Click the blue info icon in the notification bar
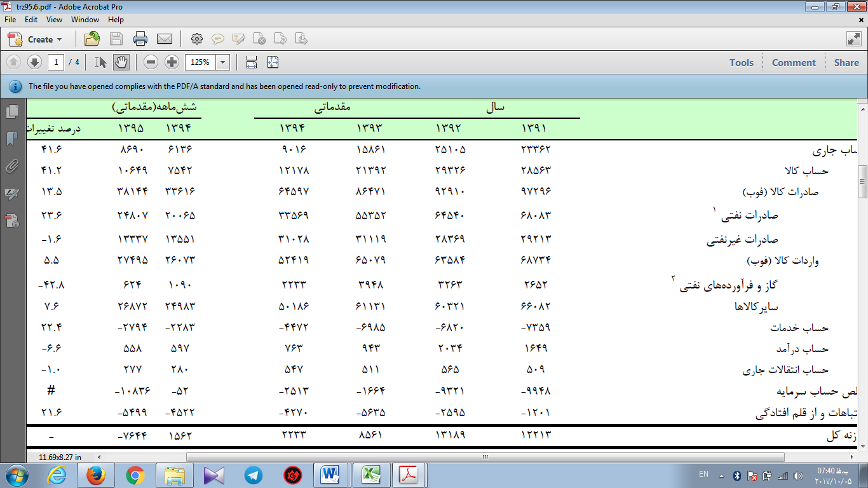Screen dimensions: 868x488 [x=15, y=86]
